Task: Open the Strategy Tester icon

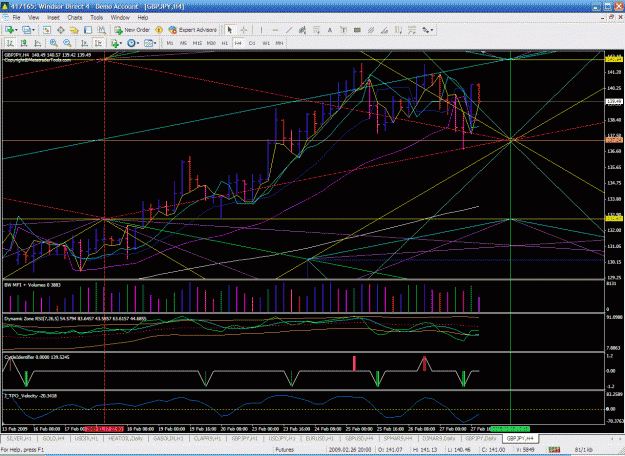Action: tap(102, 30)
